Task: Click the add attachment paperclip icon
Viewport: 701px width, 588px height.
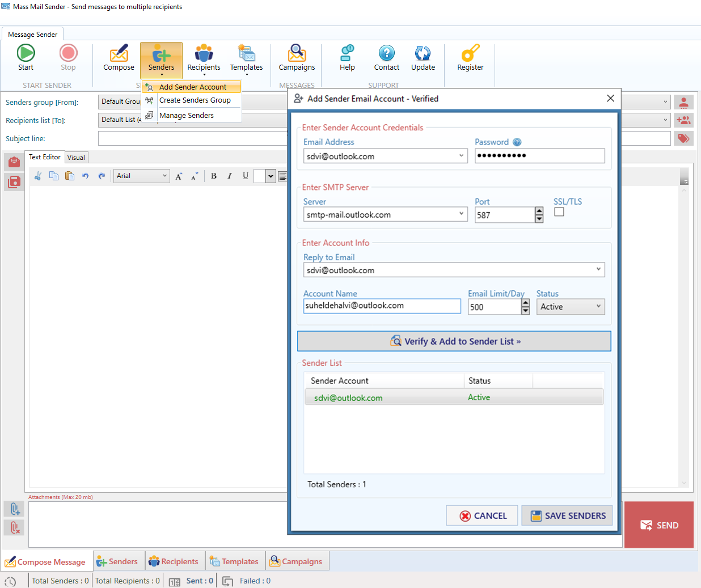Action: [x=14, y=509]
